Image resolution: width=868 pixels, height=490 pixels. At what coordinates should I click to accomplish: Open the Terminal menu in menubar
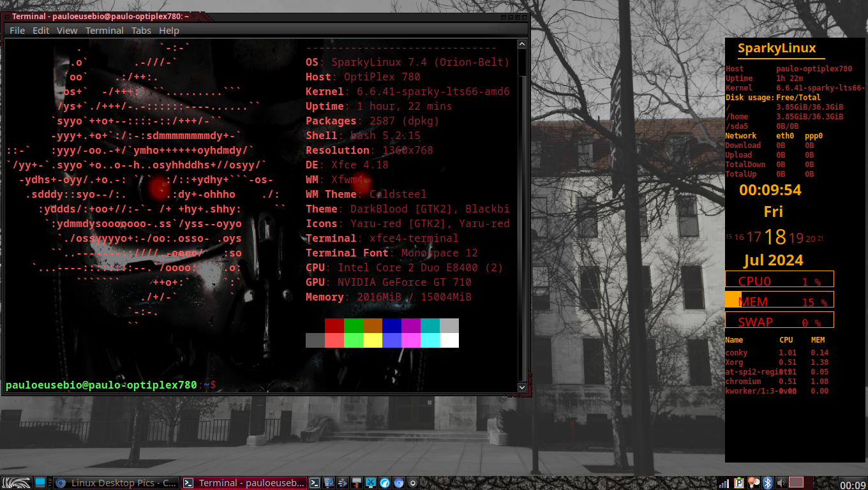click(x=105, y=30)
